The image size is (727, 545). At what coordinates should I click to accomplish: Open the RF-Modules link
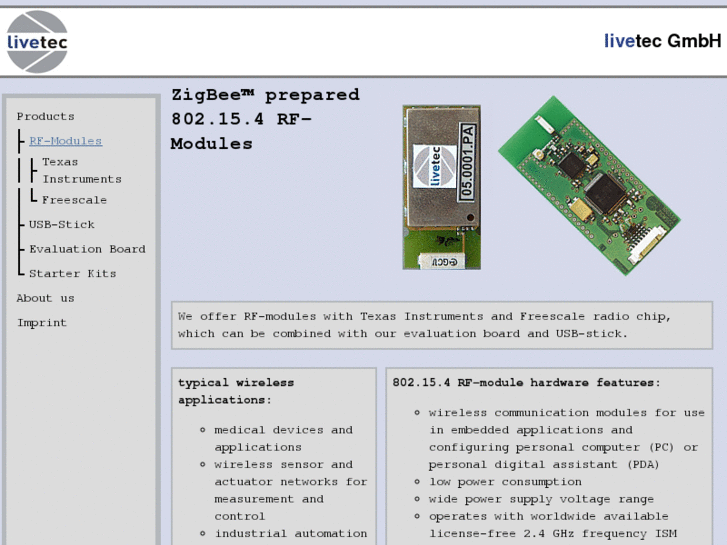(x=65, y=141)
